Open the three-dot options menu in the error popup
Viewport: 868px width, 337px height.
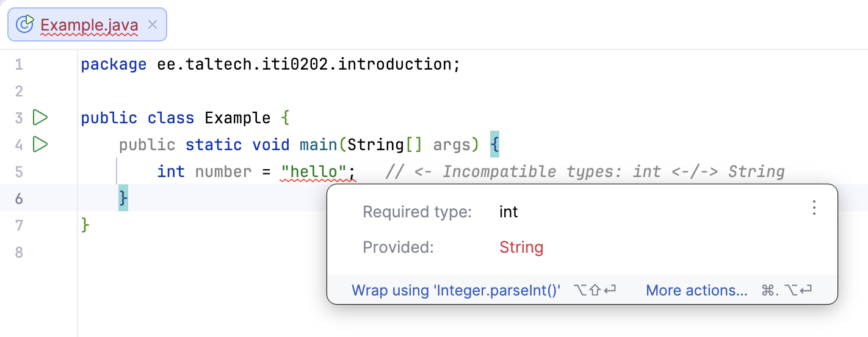click(x=814, y=208)
